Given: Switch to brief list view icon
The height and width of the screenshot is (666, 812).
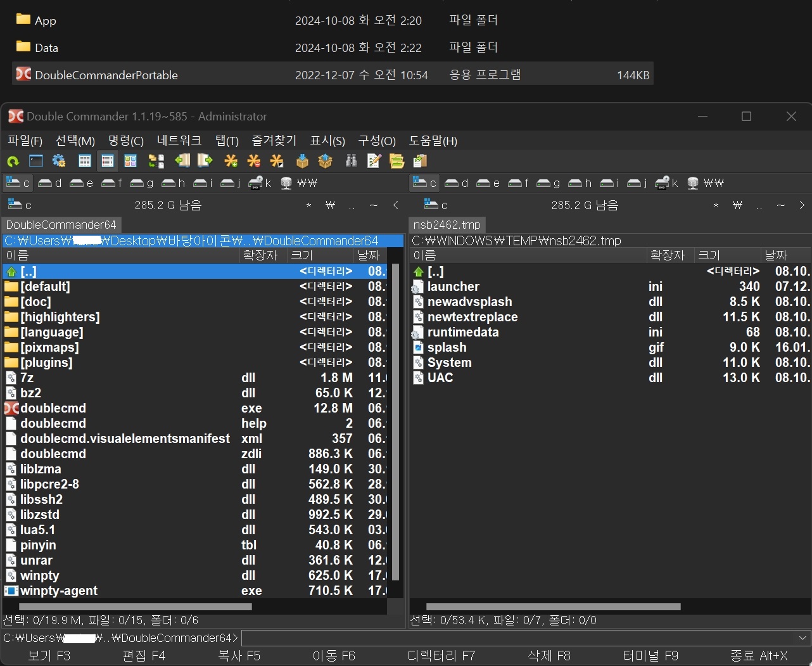Looking at the screenshot, I should click(x=85, y=161).
